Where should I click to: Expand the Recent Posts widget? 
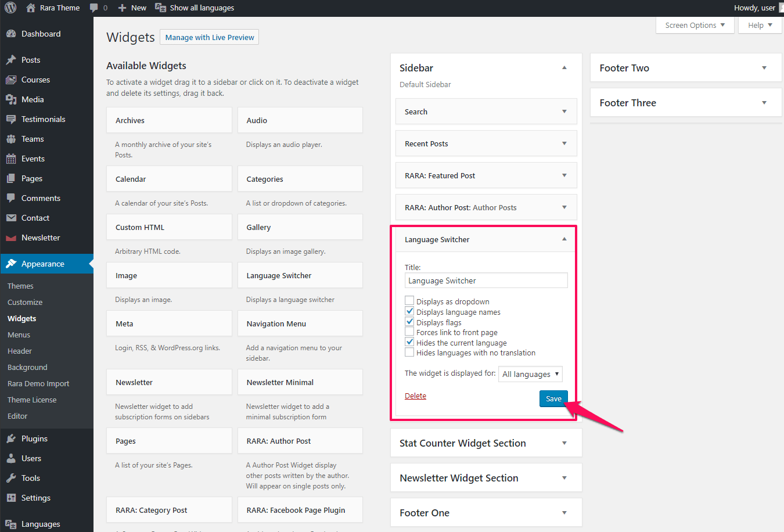pos(564,143)
